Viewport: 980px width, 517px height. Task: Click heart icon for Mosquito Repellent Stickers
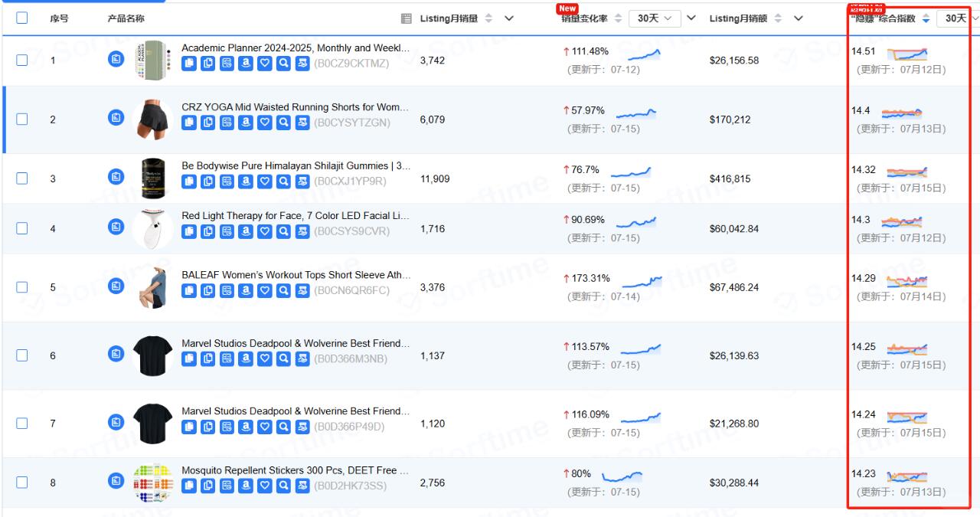click(x=265, y=486)
